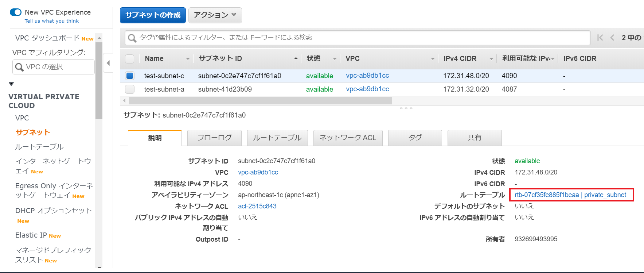Check the test-subnet-a row checkbox
This screenshot has height=273, width=644.
130,89
